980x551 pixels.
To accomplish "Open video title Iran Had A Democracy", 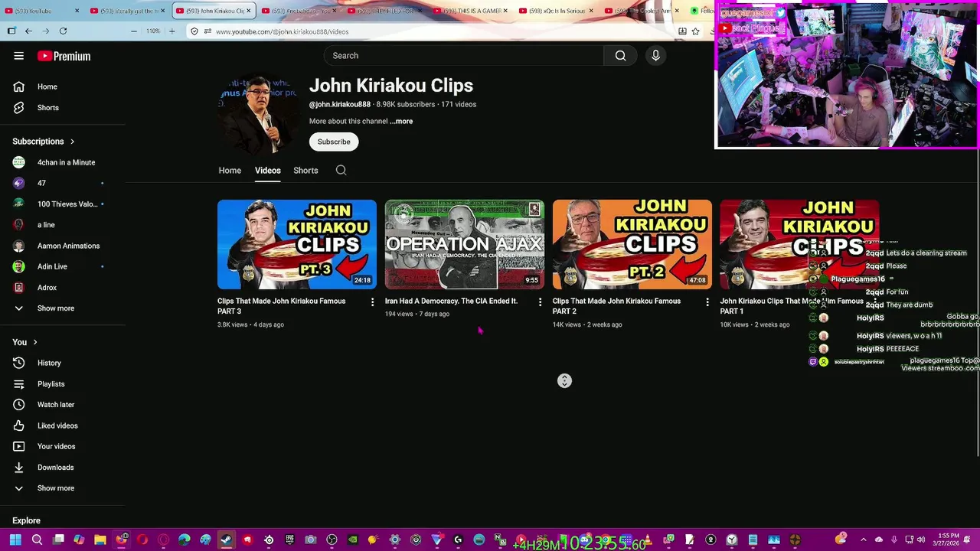I will (451, 302).
